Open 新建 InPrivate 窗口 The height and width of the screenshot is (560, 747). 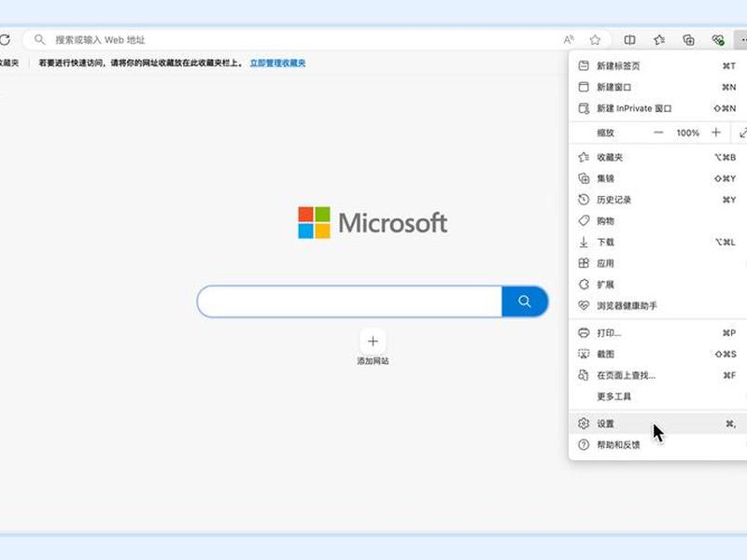[658, 108]
